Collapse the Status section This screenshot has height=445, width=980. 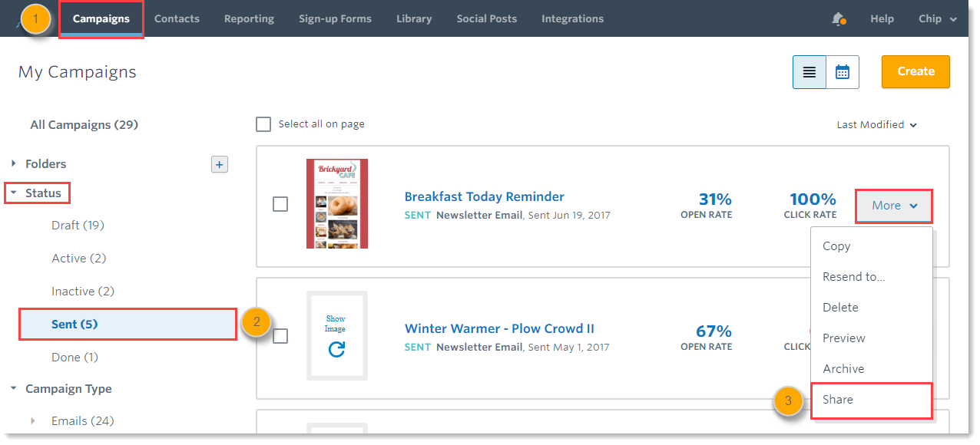14,193
